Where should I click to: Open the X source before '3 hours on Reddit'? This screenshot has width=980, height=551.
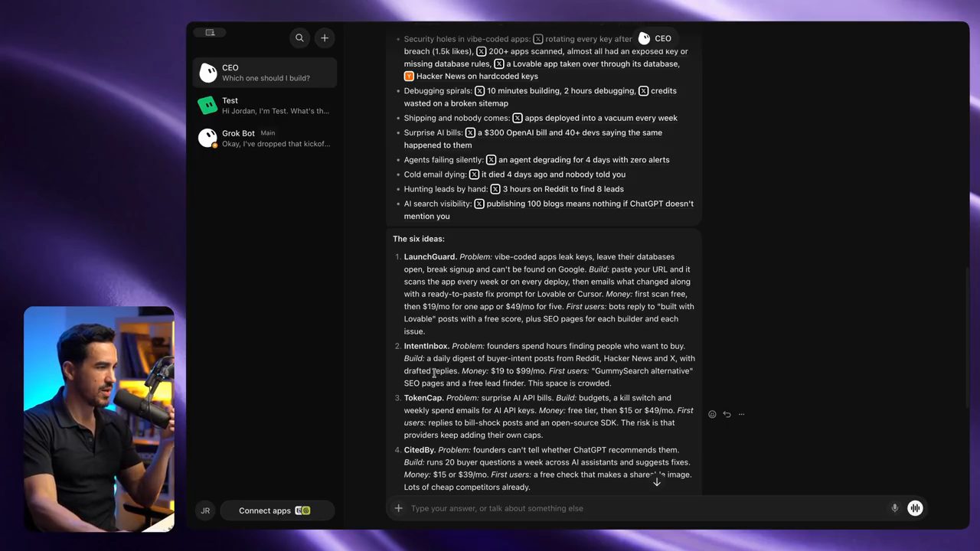[x=495, y=189]
